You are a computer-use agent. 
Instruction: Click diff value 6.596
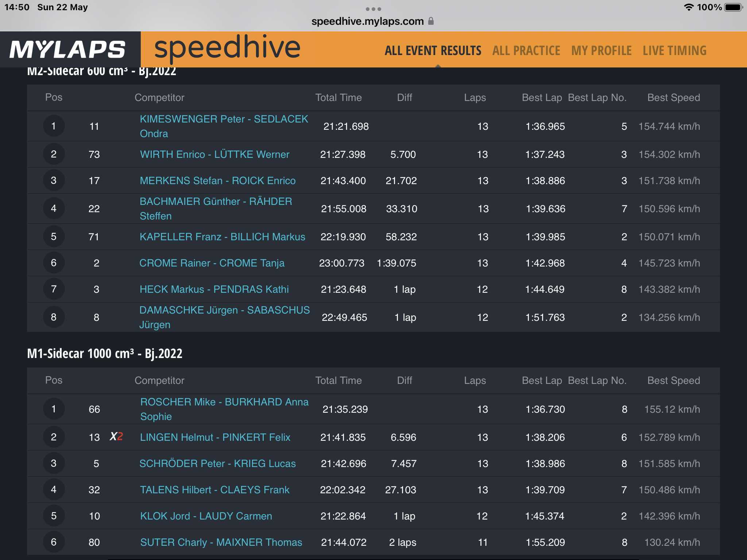[x=403, y=437]
